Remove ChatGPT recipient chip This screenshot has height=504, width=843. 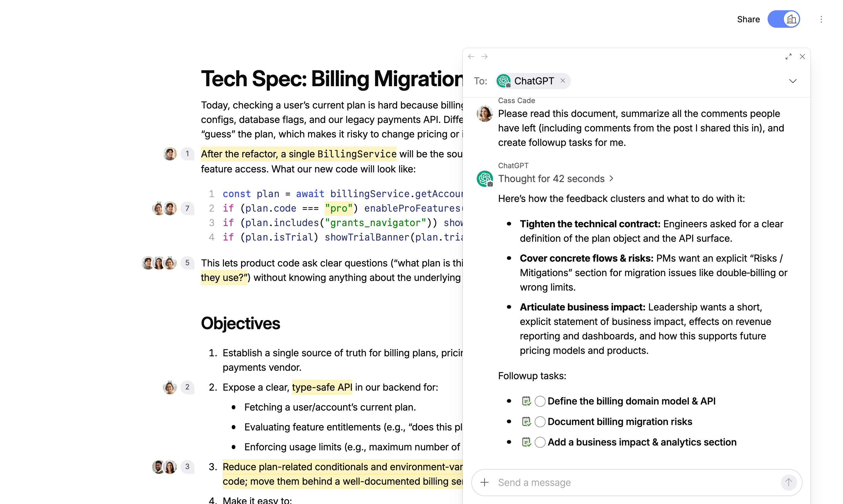(x=563, y=80)
